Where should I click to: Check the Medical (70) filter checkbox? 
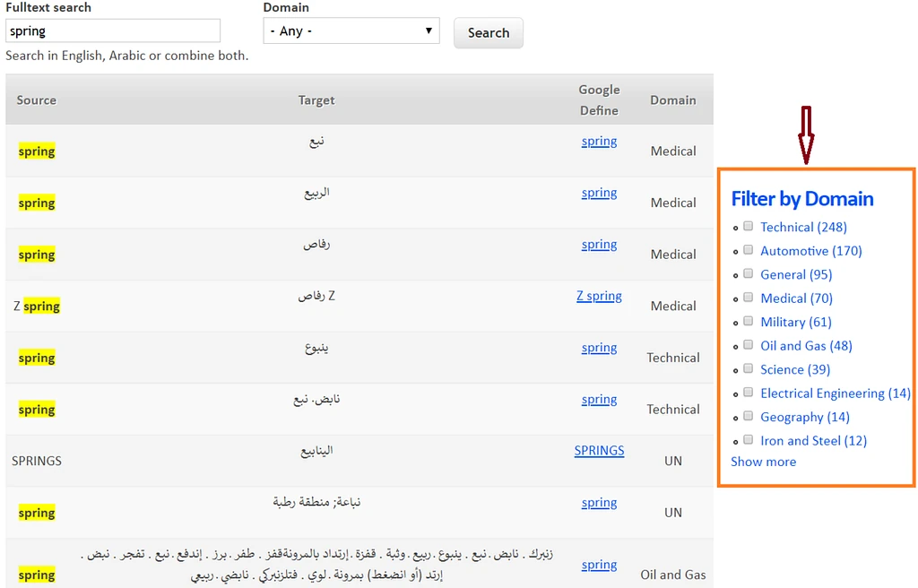pos(749,298)
